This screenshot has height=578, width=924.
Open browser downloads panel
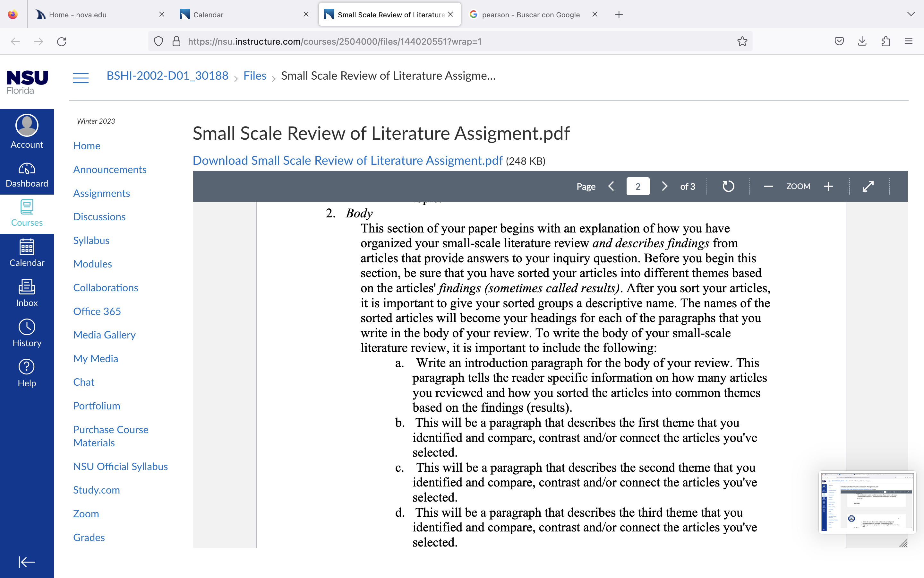click(862, 41)
